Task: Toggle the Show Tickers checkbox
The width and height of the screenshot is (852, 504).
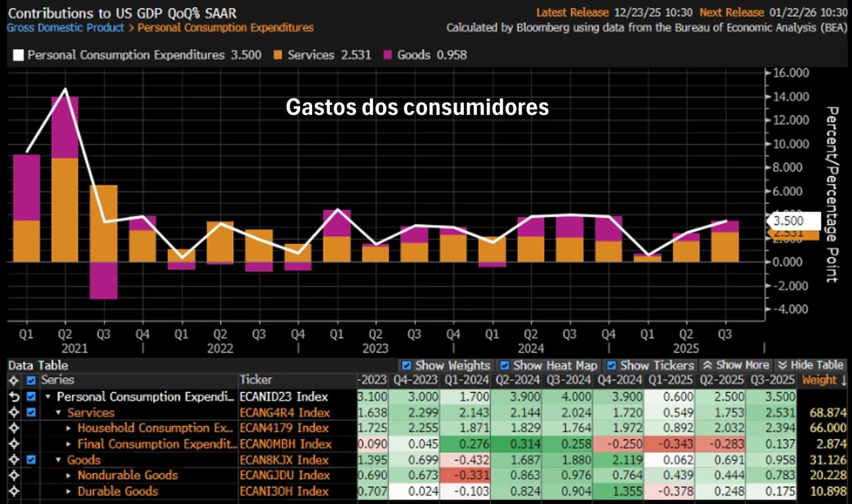Action: (612, 366)
